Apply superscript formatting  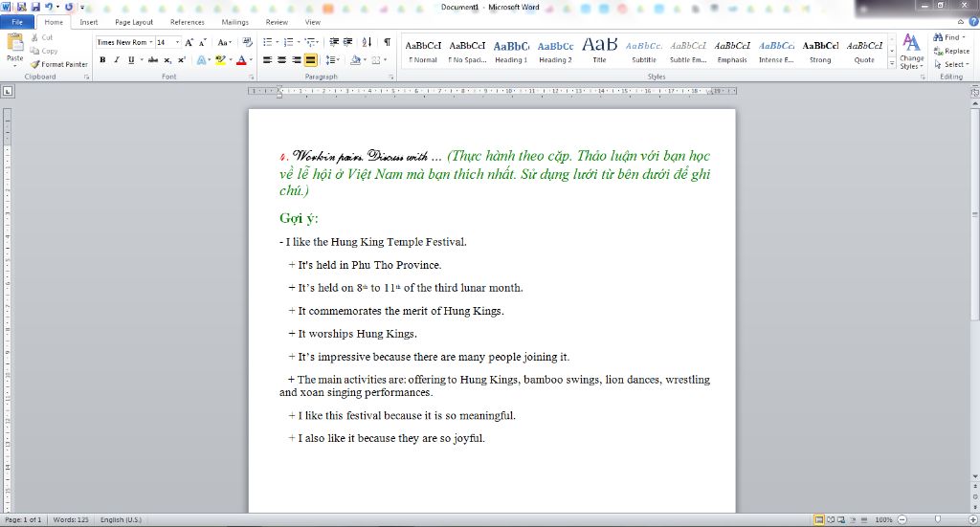click(181, 60)
